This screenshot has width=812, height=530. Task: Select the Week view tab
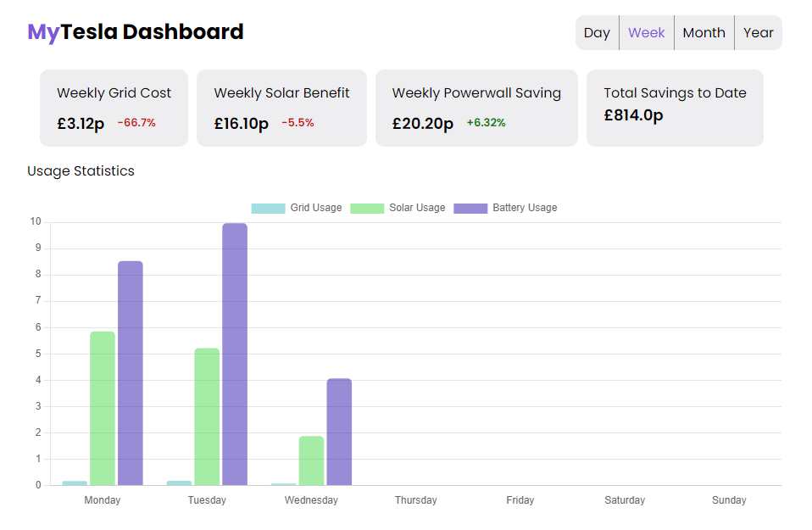click(x=646, y=32)
